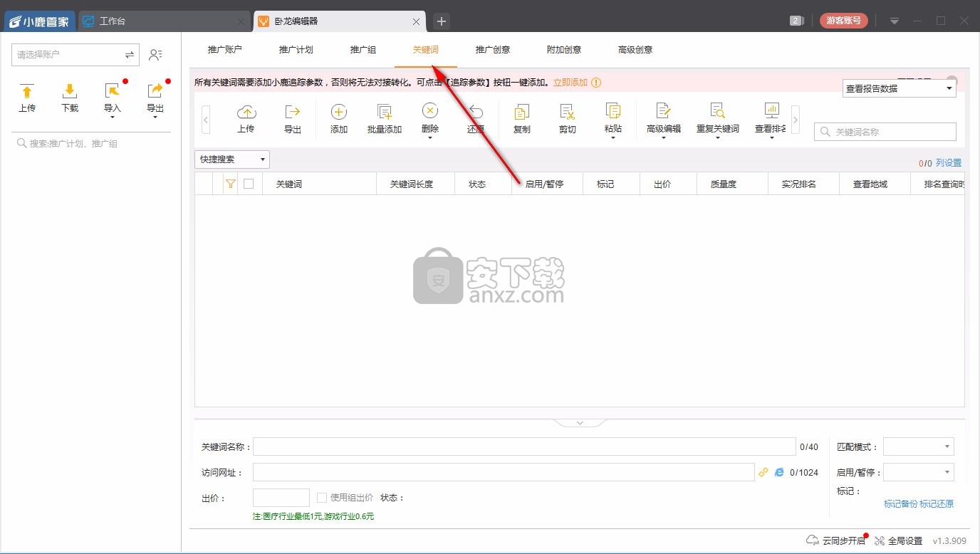Open the 匹配模式 match mode dropdown
Image resolution: width=980 pixels, height=554 pixels.
coord(919,446)
